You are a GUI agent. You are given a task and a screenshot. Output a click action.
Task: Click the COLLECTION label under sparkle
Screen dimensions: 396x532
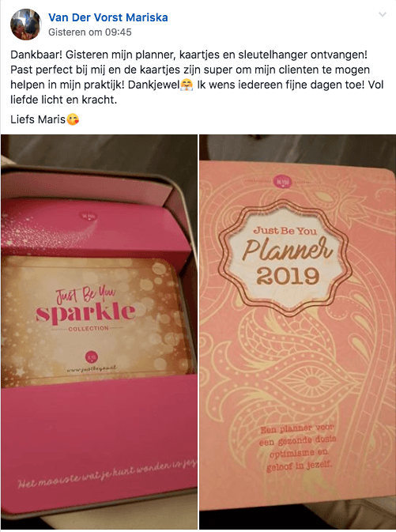89,328
